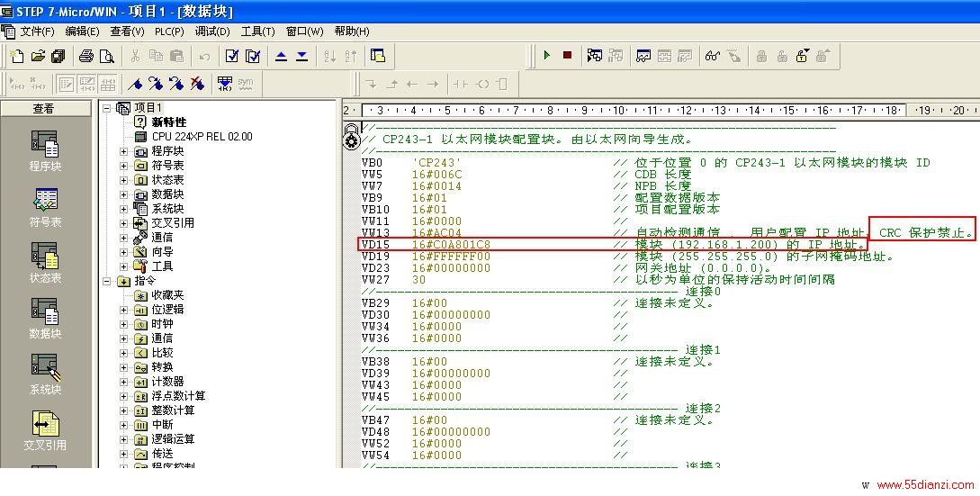Click the Apply All Symbols icon

224,83
